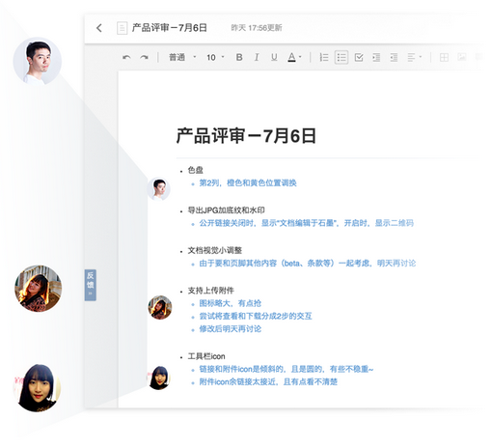Image resolution: width=491 pixels, height=448 pixels.
Task: Apply the font color A button
Action: coord(291,57)
